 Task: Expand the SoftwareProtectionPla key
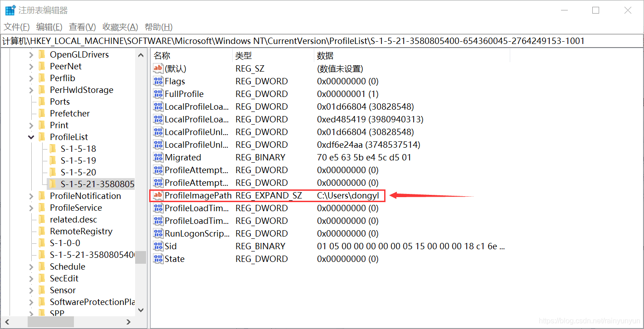point(31,302)
